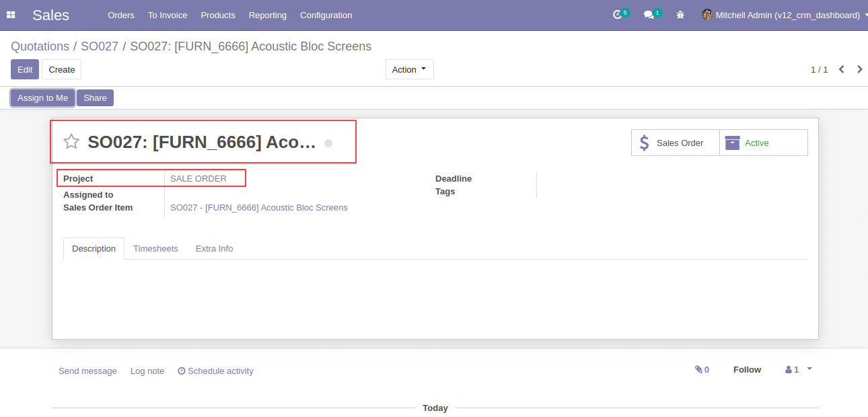The width and height of the screenshot is (868, 417).
Task: Click the Today date separator
Action: pos(435,408)
